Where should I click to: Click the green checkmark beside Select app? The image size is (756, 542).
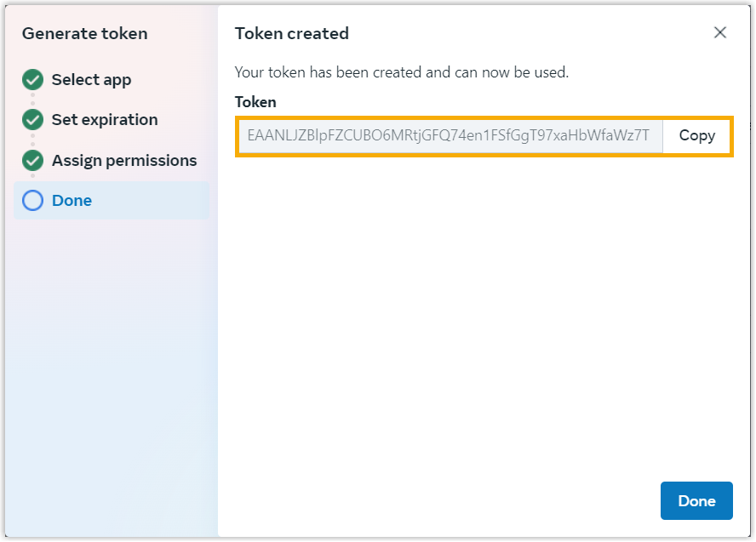click(x=33, y=80)
